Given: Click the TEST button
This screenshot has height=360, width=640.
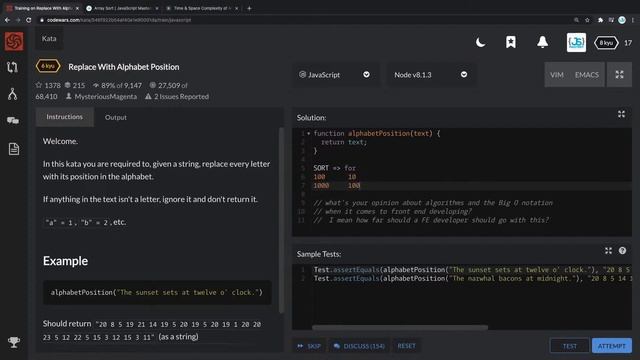Looking at the screenshot, I should tap(569, 346).
